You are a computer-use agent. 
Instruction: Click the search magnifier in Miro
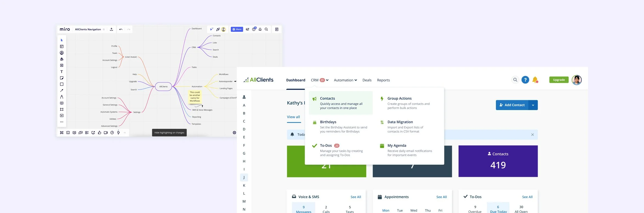266,29
